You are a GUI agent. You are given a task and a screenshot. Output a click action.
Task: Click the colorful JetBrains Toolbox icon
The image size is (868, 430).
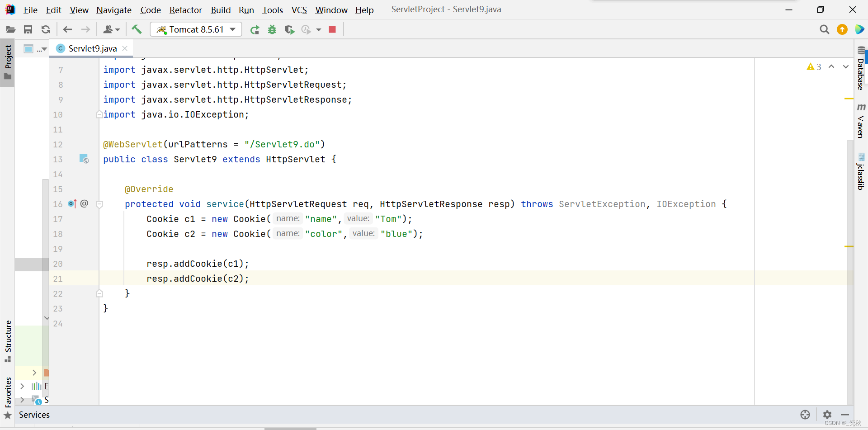click(x=860, y=30)
